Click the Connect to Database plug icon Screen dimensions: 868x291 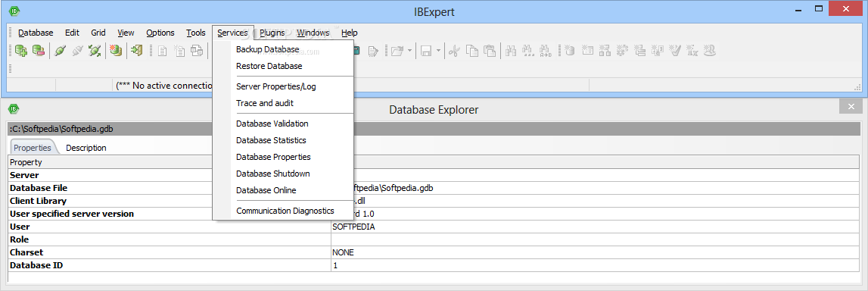61,51
